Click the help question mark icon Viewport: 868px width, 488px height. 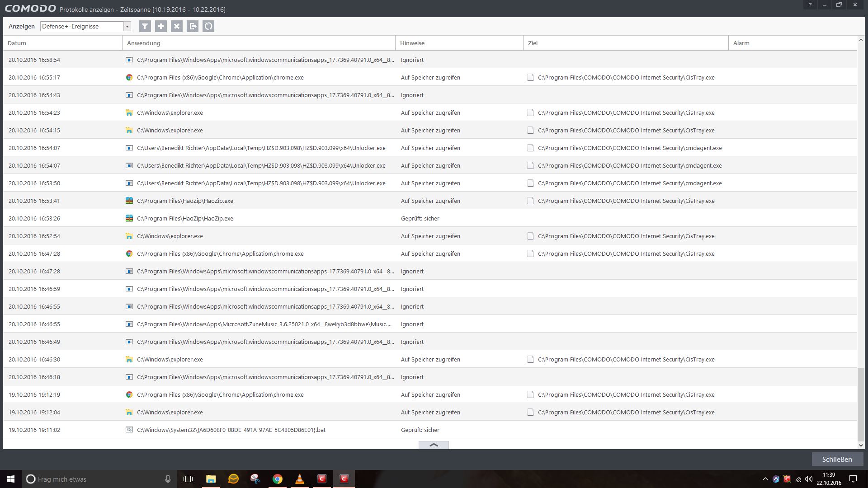[810, 5]
